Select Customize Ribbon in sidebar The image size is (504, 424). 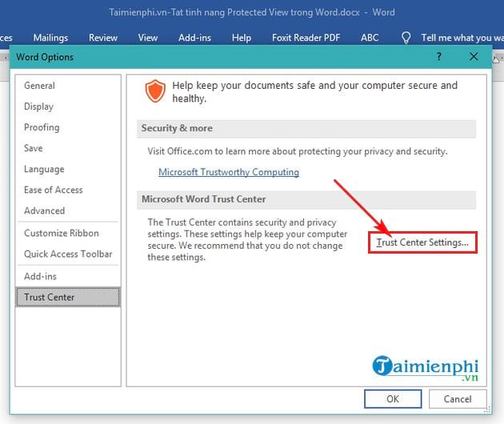pos(62,233)
